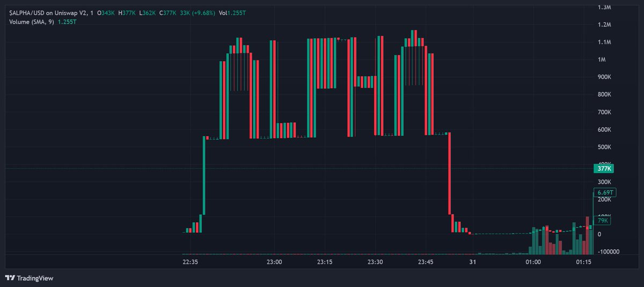Click the -100000 price axis label
This screenshot has width=644, height=287.
click(x=608, y=252)
